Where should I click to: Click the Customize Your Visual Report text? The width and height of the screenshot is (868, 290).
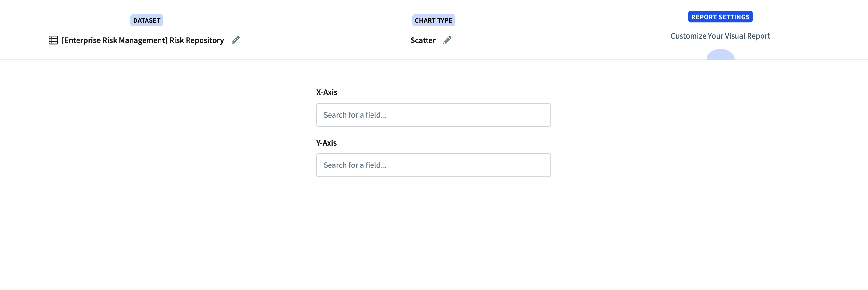720,36
